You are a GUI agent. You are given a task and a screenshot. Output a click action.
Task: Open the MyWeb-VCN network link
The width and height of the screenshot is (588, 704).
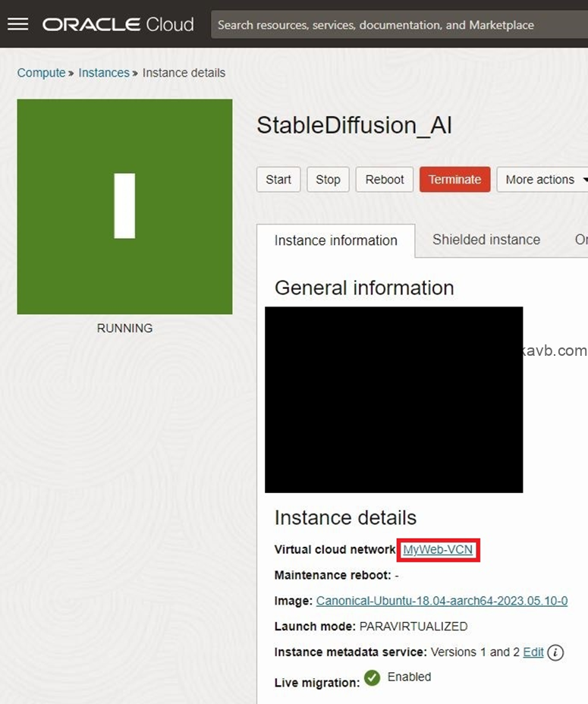coord(438,549)
